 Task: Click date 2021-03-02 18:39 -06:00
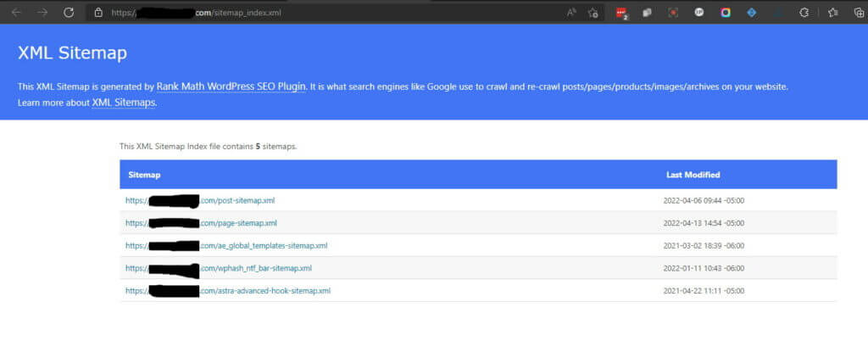point(704,245)
